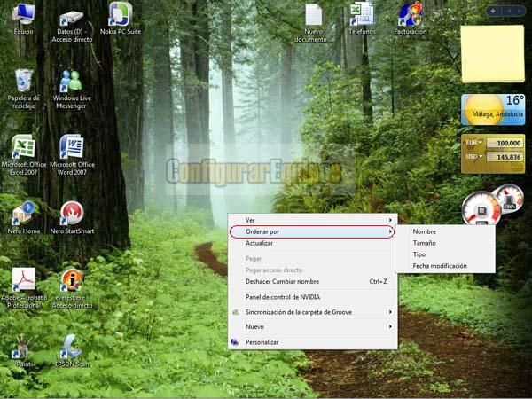Sort desktop icons by Tipo
Screen dimensions: 532x399
445,254
